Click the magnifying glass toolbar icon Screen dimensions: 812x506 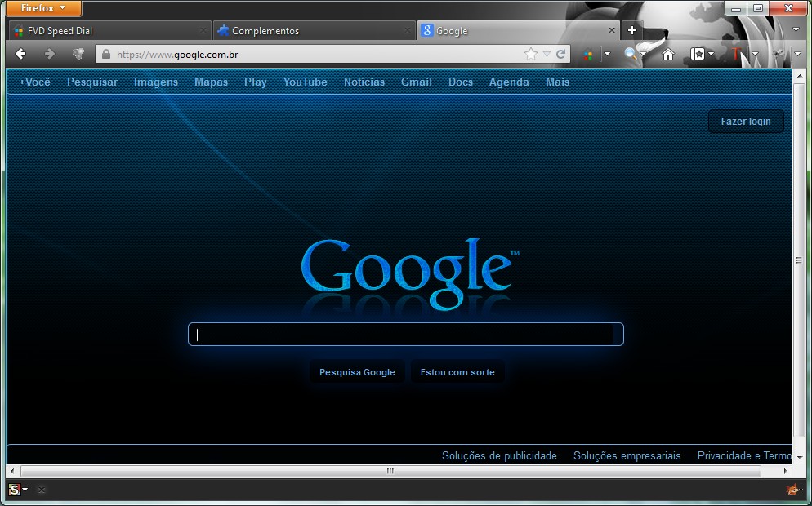(630, 53)
